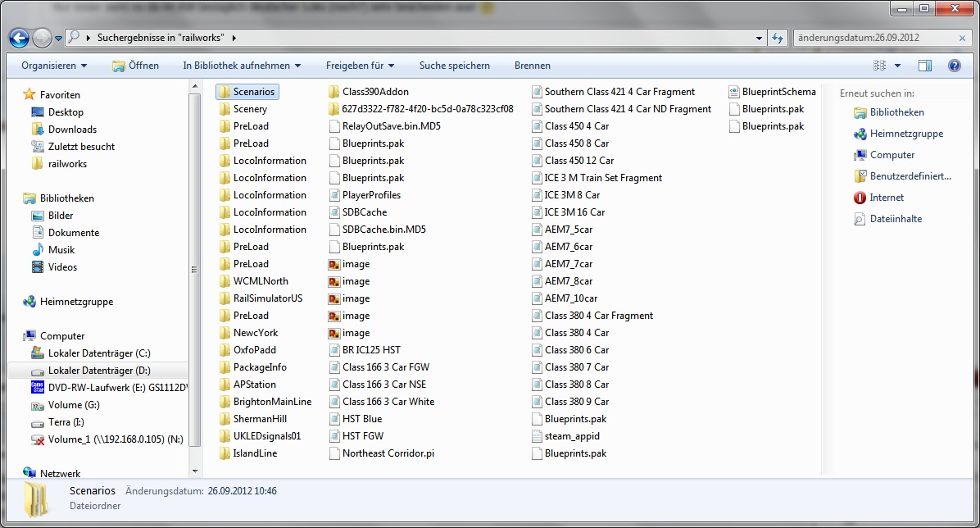Select Musik library
980x528 pixels.
click(61, 249)
